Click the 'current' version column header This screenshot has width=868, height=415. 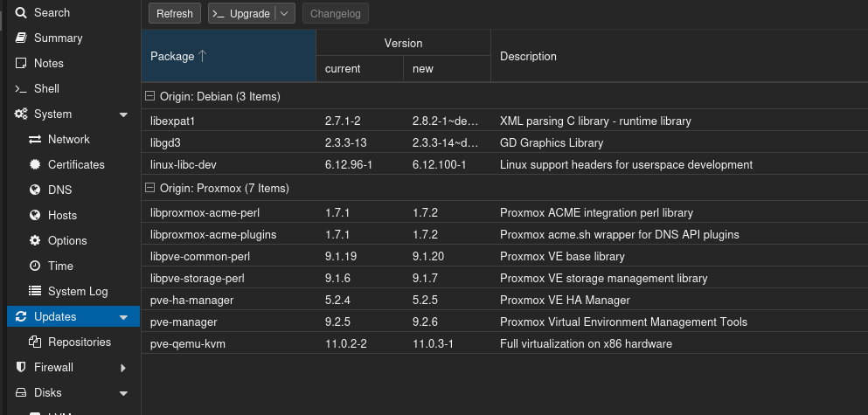pyautogui.click(x=360, y=69)
